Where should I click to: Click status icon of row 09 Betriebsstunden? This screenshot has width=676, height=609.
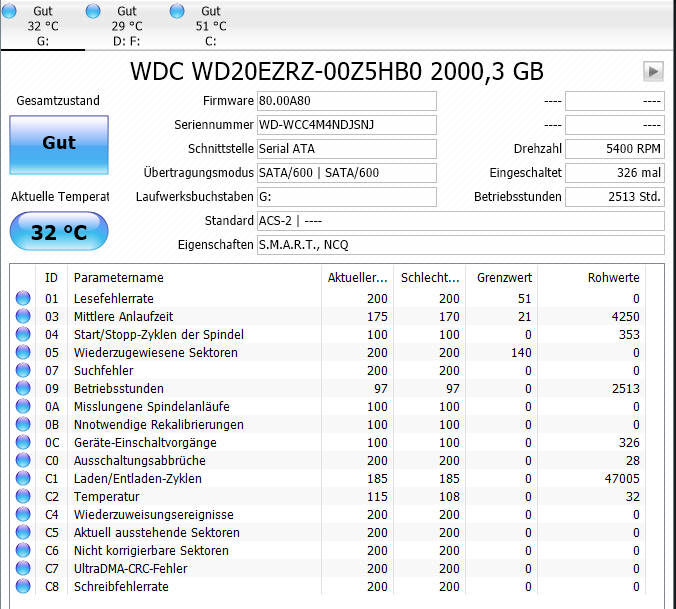[x=23, y=388]
